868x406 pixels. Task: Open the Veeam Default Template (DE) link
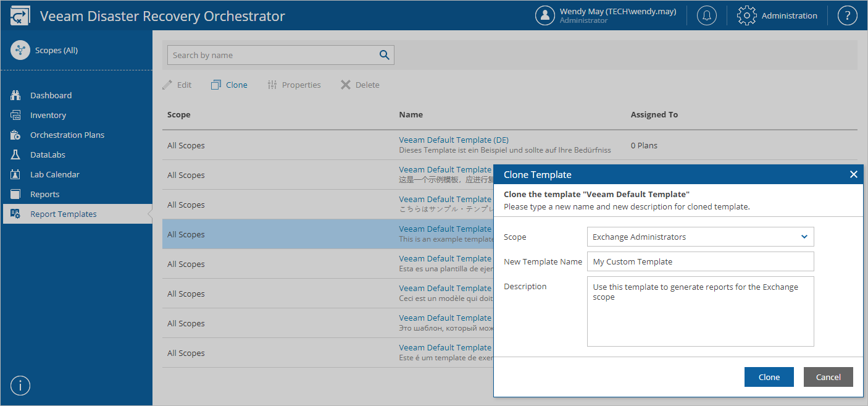(454, 140)
